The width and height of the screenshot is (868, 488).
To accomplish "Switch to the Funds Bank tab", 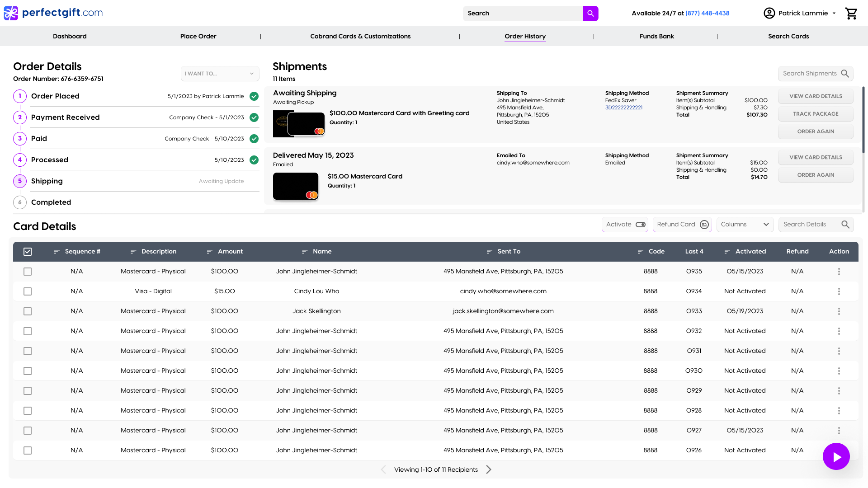I will (656, 36).
